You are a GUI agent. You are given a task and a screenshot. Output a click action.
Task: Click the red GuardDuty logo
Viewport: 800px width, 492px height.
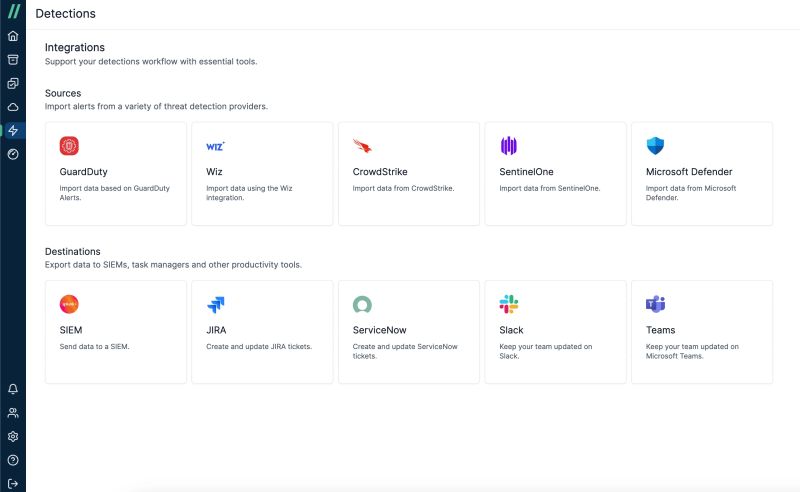click(x=69, y=146)
